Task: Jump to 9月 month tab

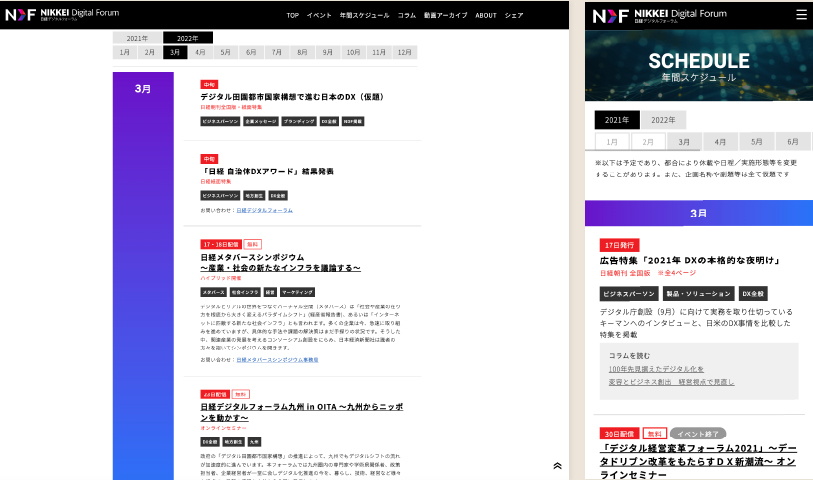Action: click(x=328, y=52)
